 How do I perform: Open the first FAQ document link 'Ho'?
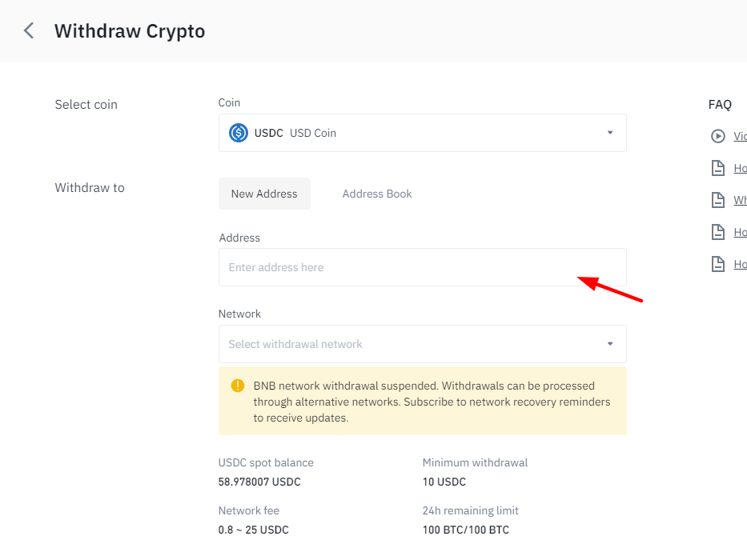pyautogui.click(x=741, y=168)
